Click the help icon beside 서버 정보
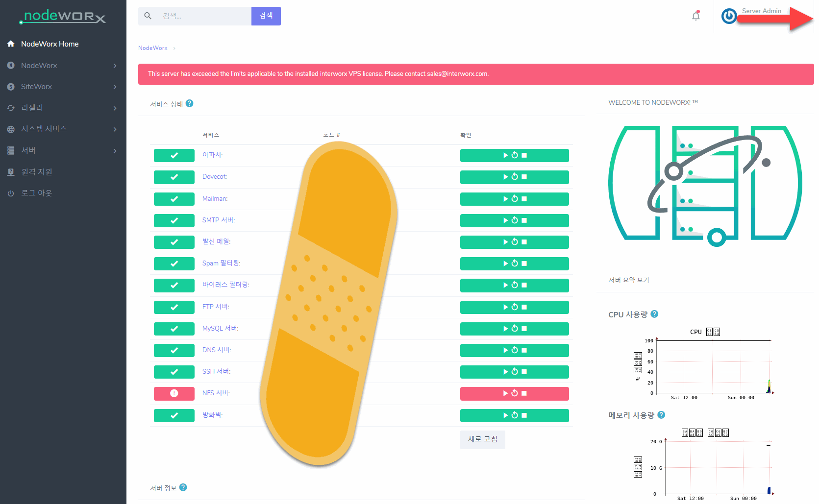 183,487
